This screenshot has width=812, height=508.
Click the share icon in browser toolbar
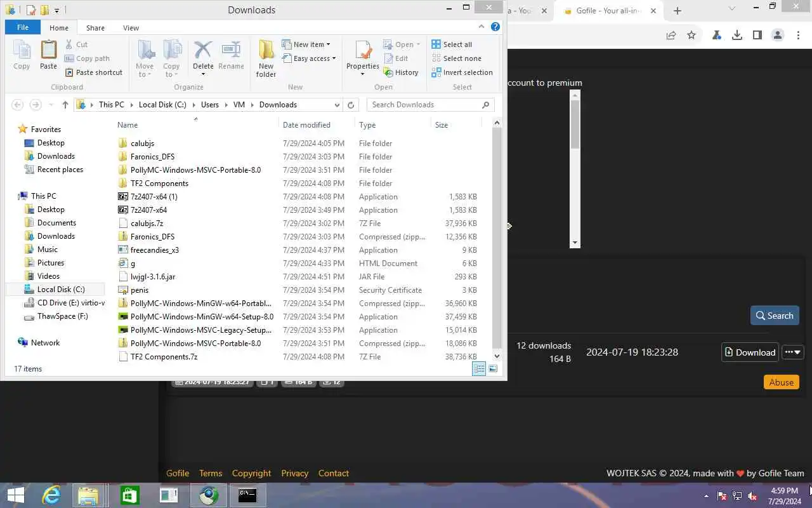pos(671,36)
